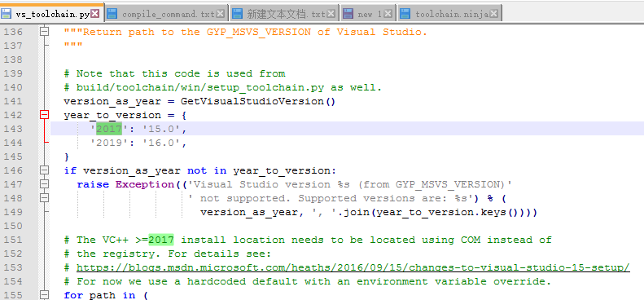The height and width of the screenshot is (300, 644).
Task: Click the '2019' key on line 144
Action: tap(109, 143)
